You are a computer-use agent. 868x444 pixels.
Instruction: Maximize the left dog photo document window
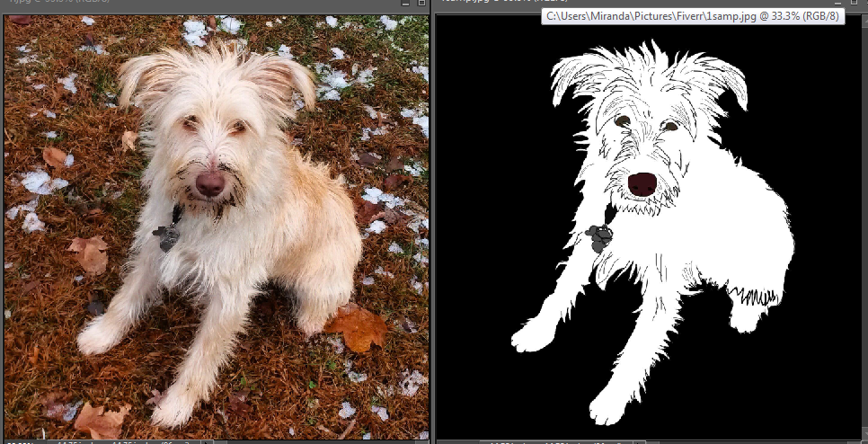[421, 3]
